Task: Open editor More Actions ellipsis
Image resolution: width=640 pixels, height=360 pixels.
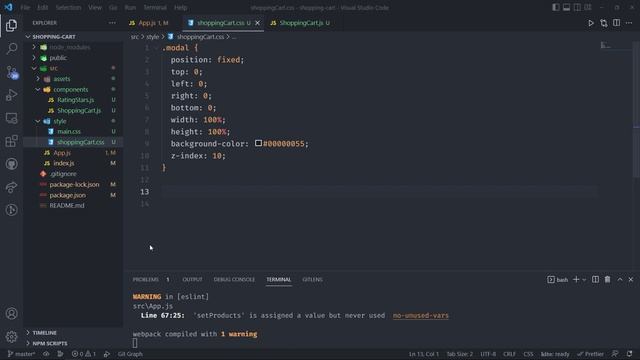Action: coord(629,23)
